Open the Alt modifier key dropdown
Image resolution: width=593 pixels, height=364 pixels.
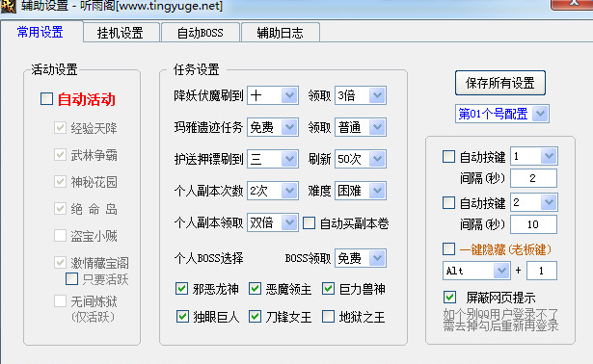476,271
